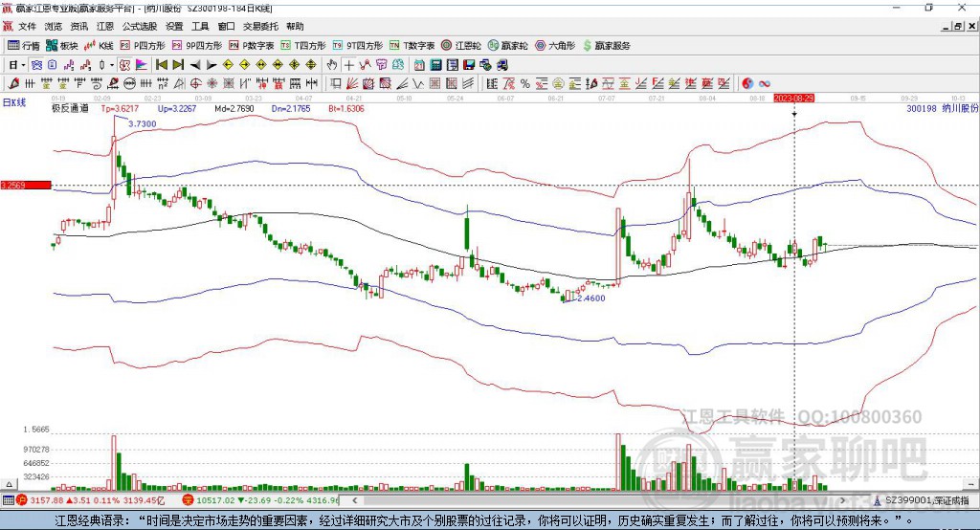Open the P数字表 tool

point(252,46)
